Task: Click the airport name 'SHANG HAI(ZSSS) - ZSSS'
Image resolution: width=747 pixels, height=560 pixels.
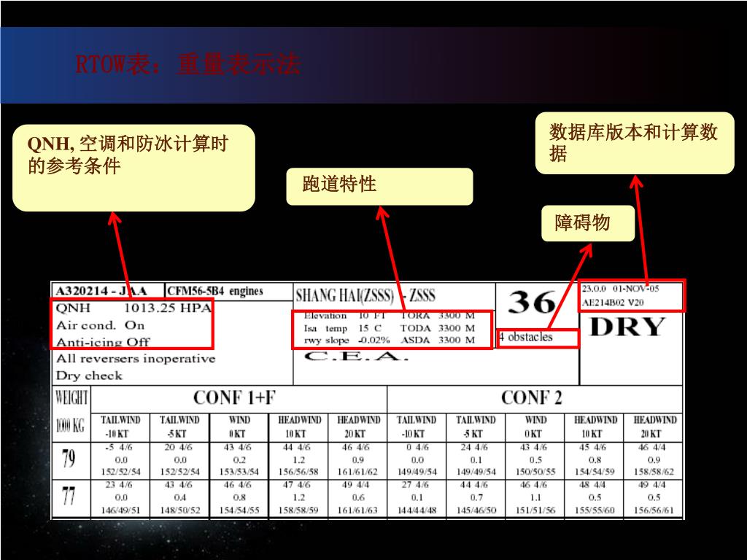Action: [365, 295]
